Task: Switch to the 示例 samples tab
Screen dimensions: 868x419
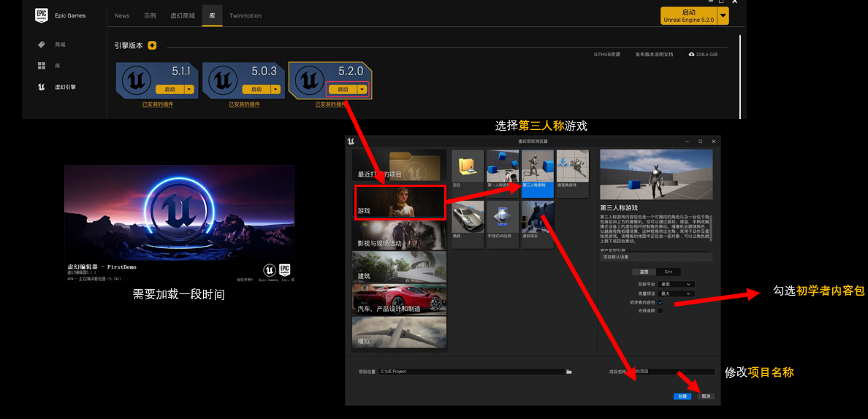Action: click(150, 15)
